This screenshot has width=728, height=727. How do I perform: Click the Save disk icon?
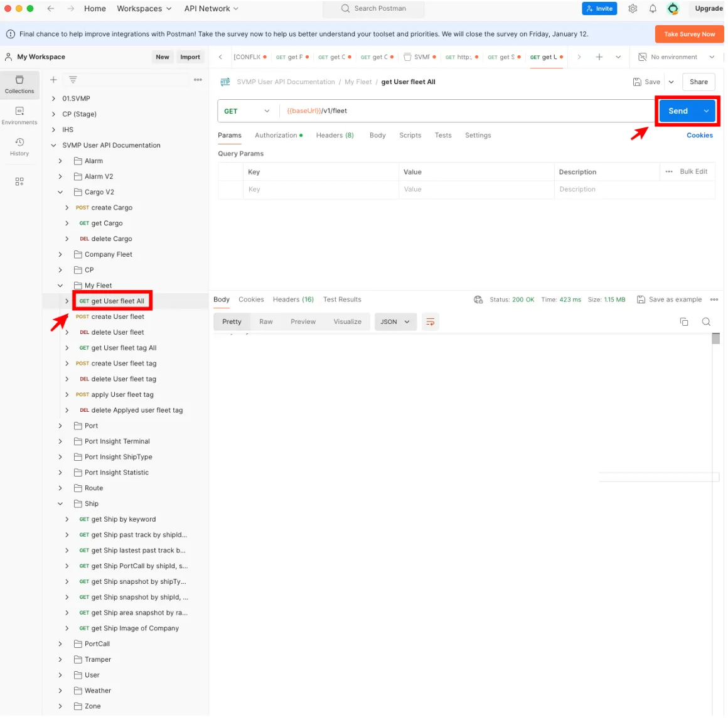pyautogui.click(x=638, y=82)
